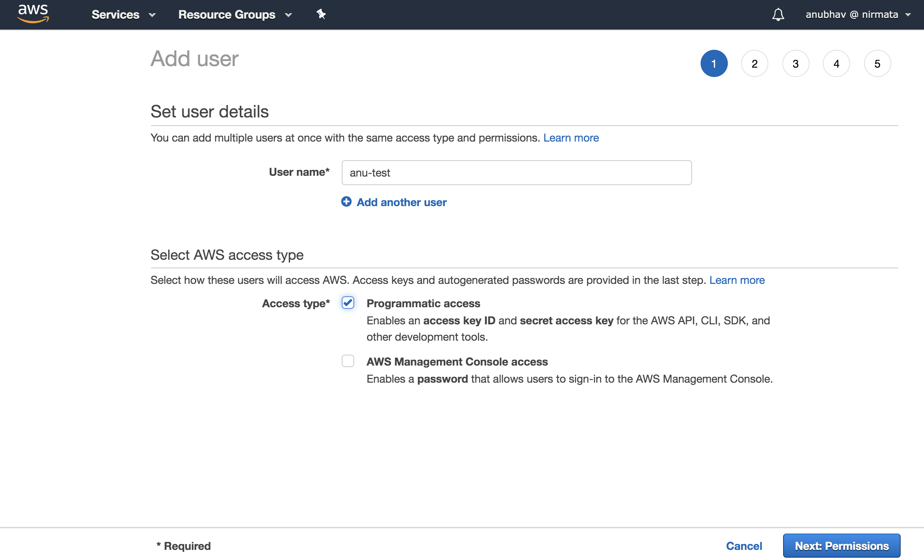Screen dimensions: 924x560
Task: Click the Programmatic access label
Action: [423, 303]
